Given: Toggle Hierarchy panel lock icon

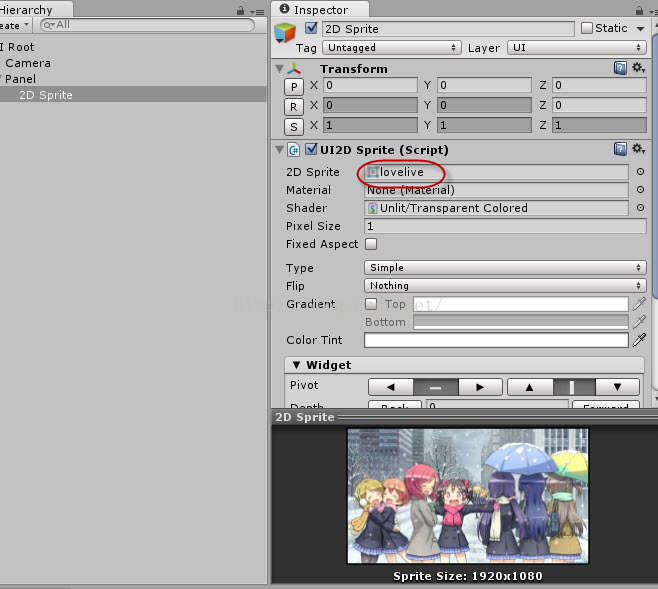Looking at the screenshot, I should coord(240,11).
